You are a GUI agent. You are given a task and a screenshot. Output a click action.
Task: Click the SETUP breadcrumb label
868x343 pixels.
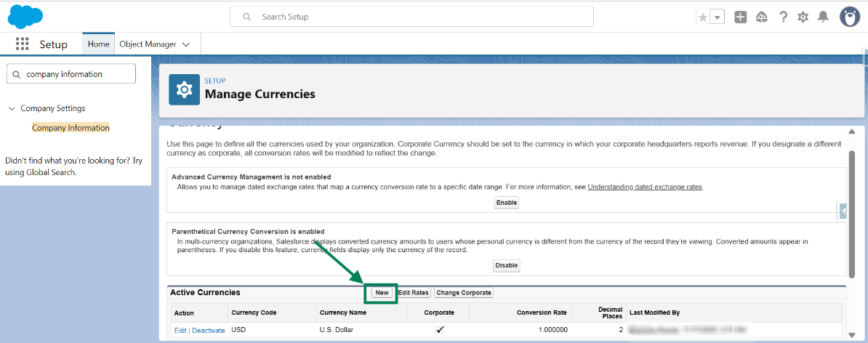214,81
